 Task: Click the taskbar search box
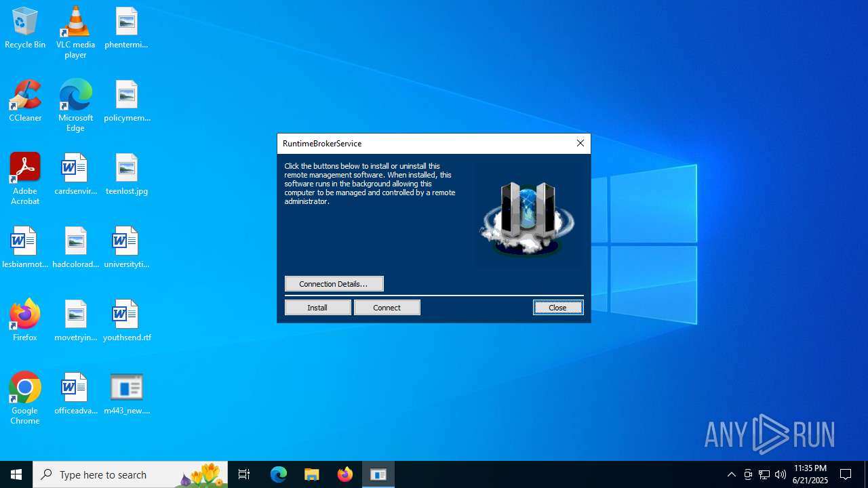pyautogui.click(x=130, y=474)
